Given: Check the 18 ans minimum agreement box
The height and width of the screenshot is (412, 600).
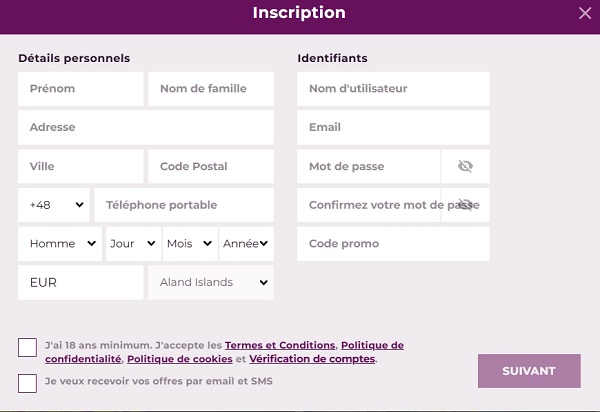Looking at the screenshot, I should click(x=27, y=348).
